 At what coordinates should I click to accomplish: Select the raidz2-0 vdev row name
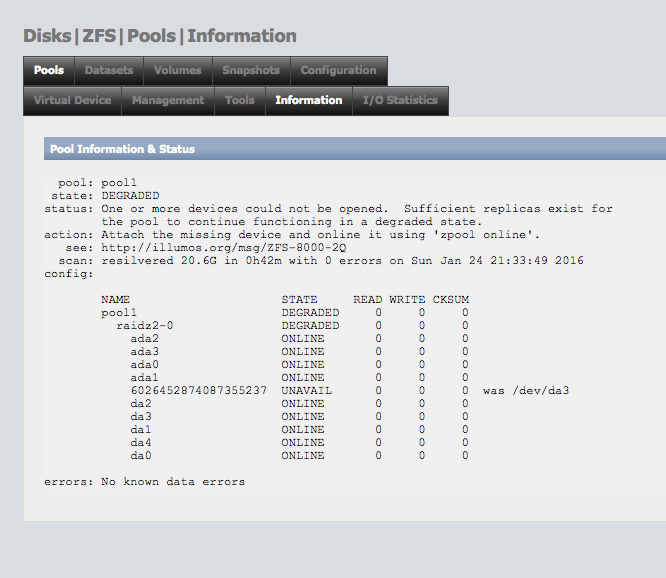[x=145, y=326]
